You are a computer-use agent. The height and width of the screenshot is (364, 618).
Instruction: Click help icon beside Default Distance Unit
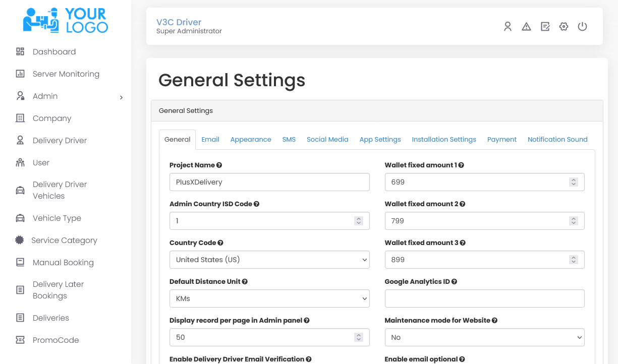click(245, 282)
